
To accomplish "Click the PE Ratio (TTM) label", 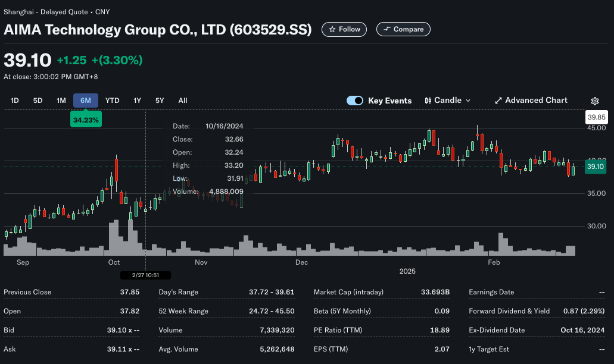I will click(338, 330).
